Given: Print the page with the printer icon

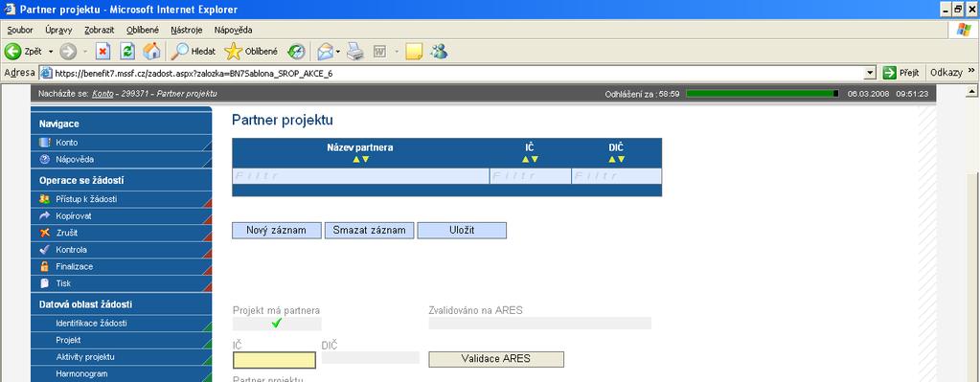Looking at the screenshot, I should [x=355, y=51].
